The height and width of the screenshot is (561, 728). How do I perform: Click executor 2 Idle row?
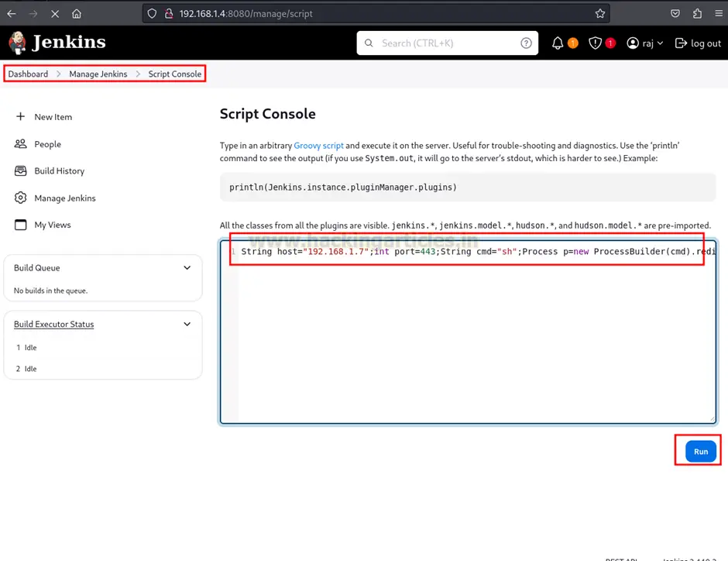tap(26, 369)
